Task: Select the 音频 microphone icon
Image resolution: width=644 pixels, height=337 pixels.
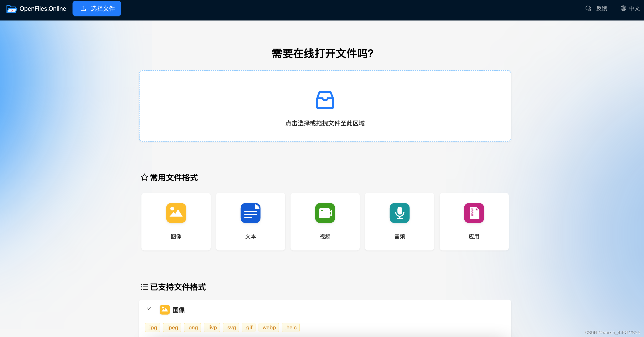Action: [x=399, y=213]
